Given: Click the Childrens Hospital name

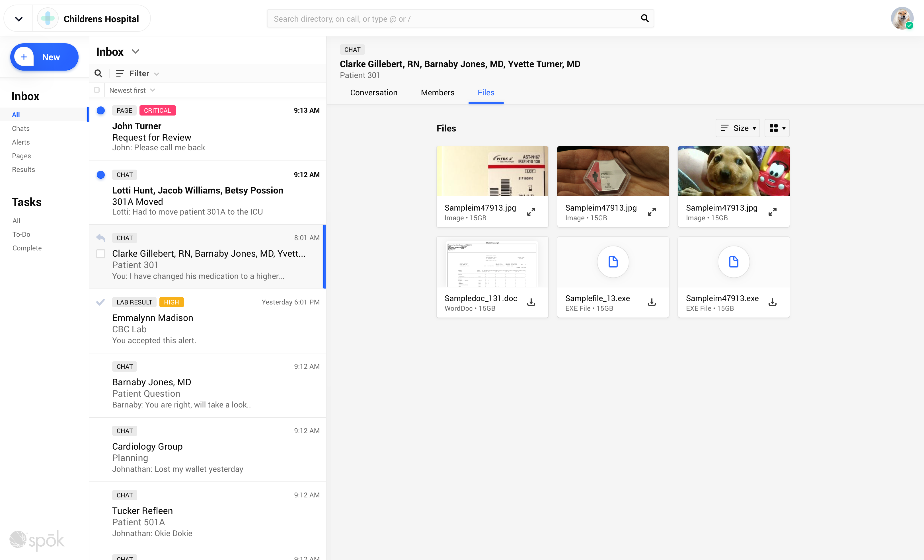Looking at the screenshot, I should pos(101,19).
